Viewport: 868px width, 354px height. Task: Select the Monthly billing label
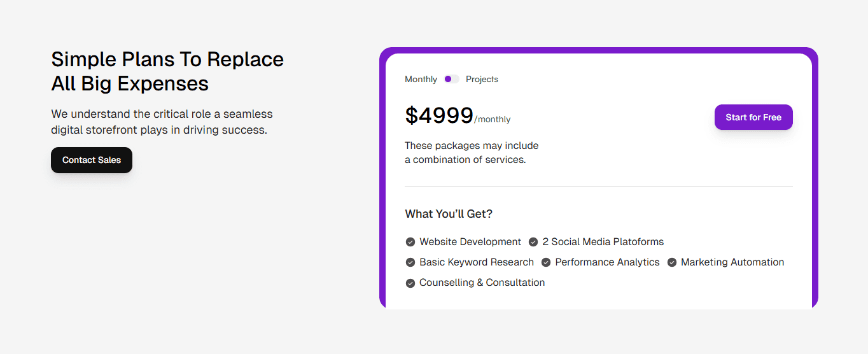pyautogui.click(x=421, y=79)
